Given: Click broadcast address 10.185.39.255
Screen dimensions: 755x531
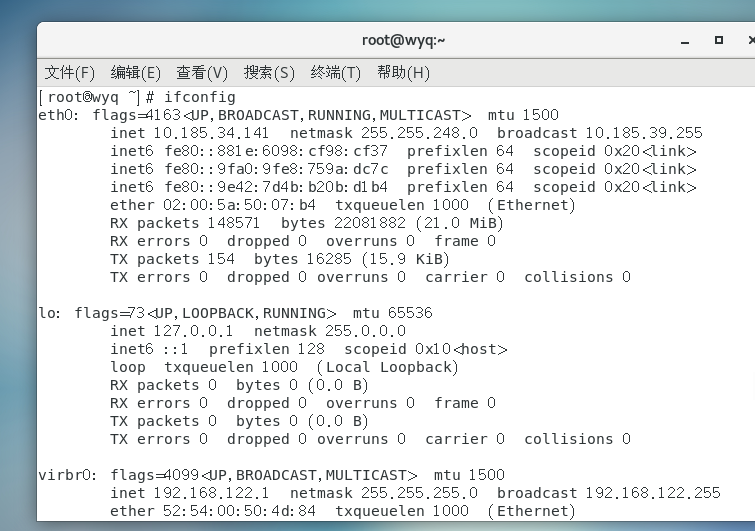Looking at the screenshot, I should pos(644,133).
